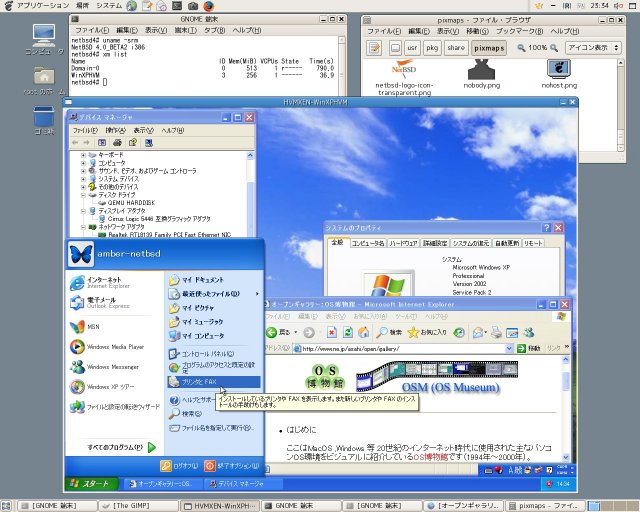Launch Firefox from the GNOME top panel
This screenshot has height=512, width=640.
[x=209, y=6]
